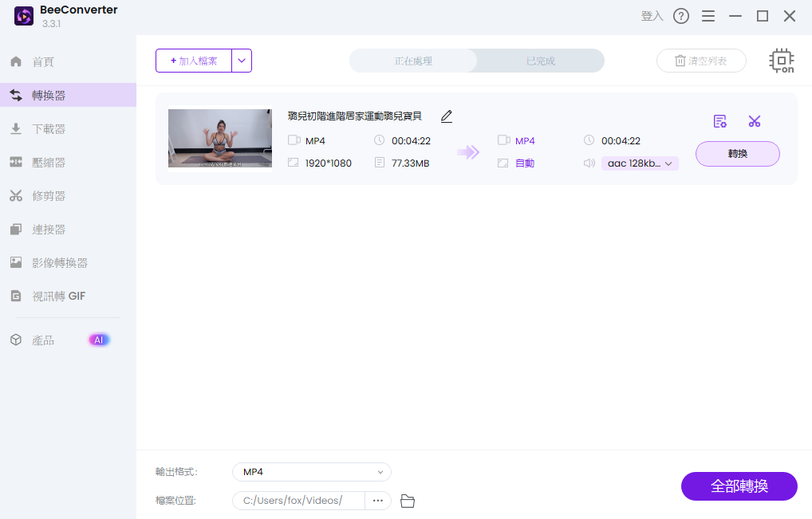Click purple 自動 resolution setting
The width and height of the screenshot is (812, 519).
coord(525,163)
